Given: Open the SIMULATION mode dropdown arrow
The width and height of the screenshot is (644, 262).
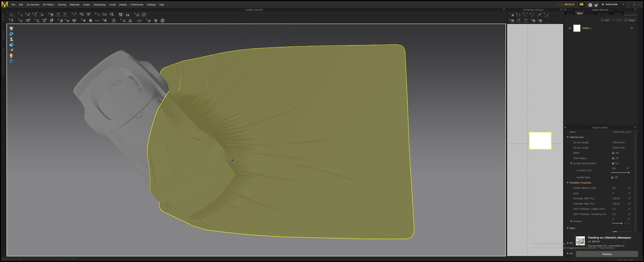Looking at the screenshot, I should [623, 5].
